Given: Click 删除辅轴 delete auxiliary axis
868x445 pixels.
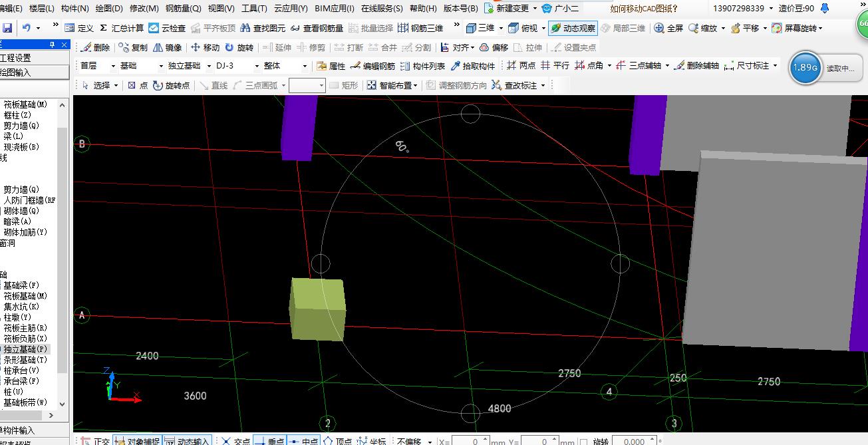Looking at the screenshot, I should pos(696,66).
